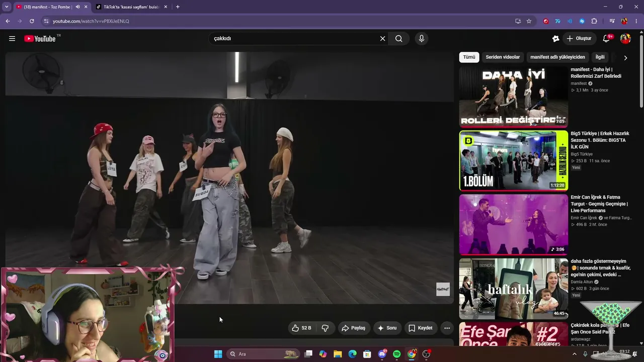Screen dimensions: 644x362
Task: Select the İlgili filter chip
Action: click(x=600, y=57)
